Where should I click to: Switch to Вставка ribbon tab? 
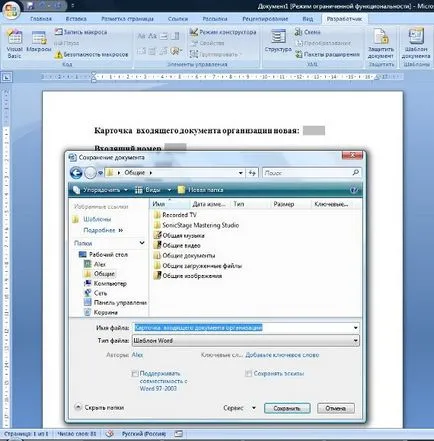[x=76, y=19]
